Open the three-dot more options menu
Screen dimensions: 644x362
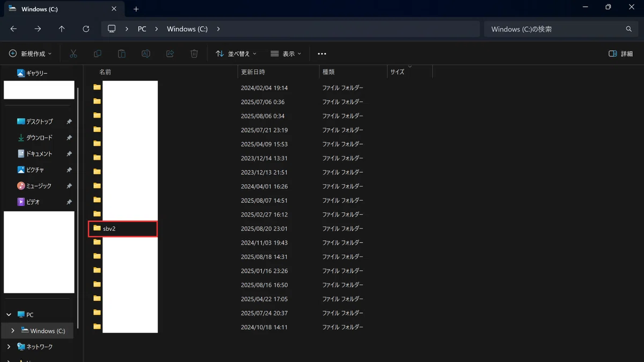coord(322,54)
